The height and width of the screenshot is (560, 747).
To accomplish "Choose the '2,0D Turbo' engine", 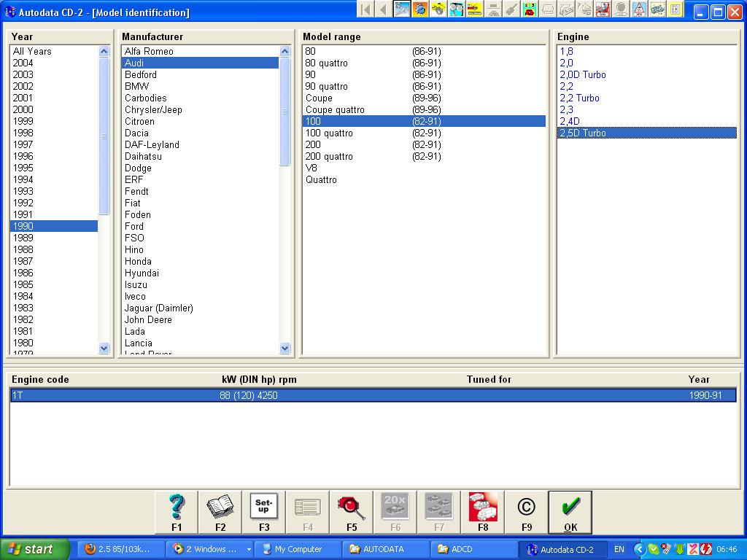I will click(x=647, y=75).
